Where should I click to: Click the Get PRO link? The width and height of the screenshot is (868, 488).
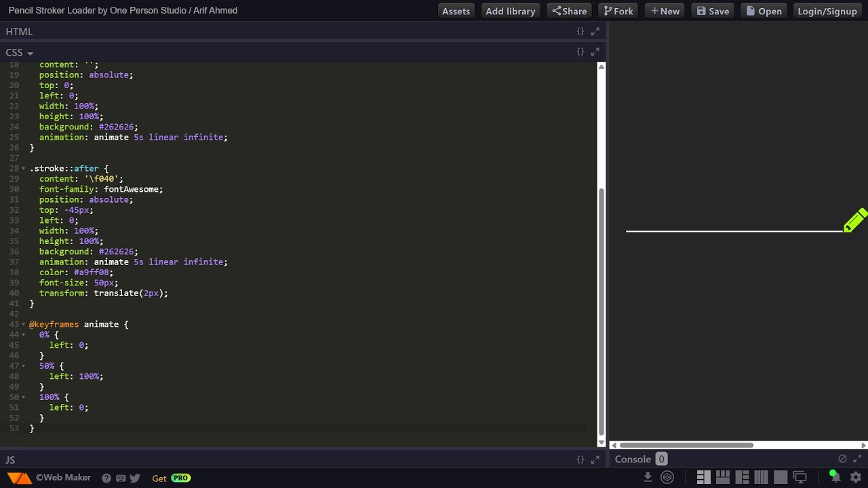click(x=171, y=478)
